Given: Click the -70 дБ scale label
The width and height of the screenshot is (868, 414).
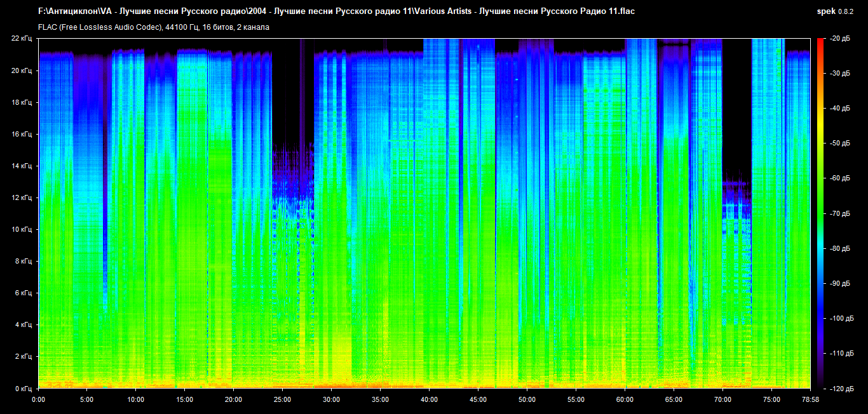Looking at the screenshot, I should click(839, 213).
